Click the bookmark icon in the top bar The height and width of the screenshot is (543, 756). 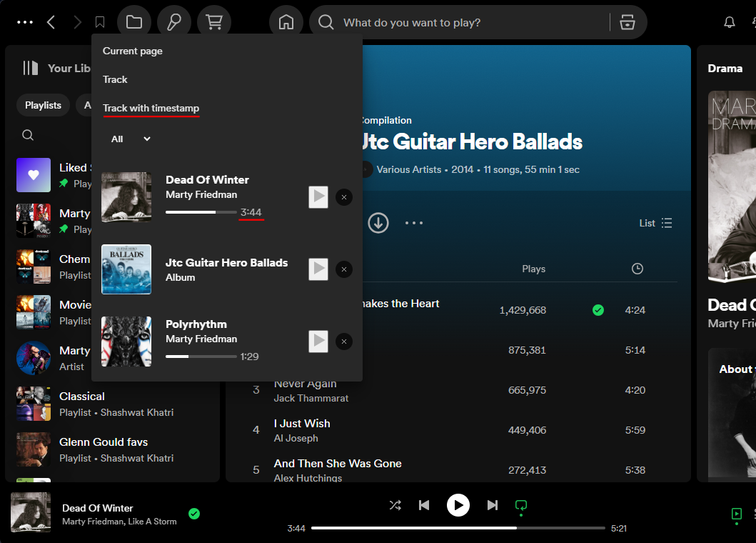[100, 22]
